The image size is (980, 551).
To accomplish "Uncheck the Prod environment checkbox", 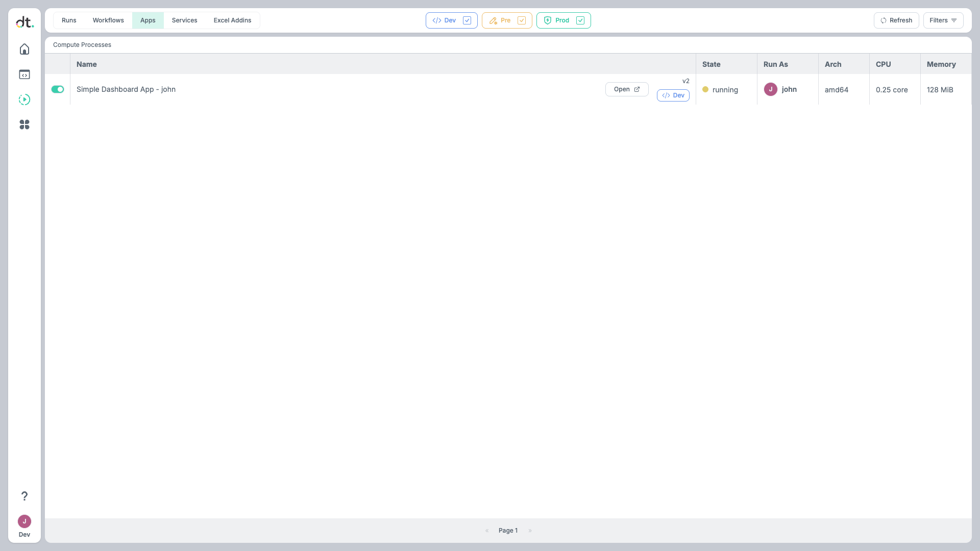I will (580, 20).
